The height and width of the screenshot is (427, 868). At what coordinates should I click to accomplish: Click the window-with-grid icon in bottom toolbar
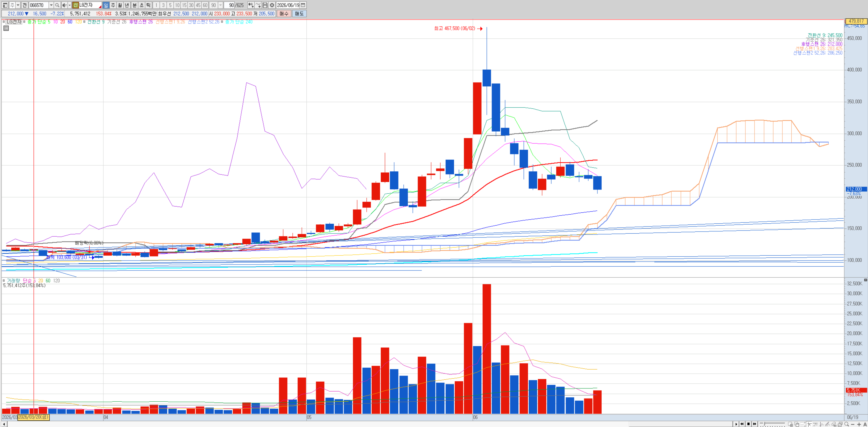(x=791, y=424)
